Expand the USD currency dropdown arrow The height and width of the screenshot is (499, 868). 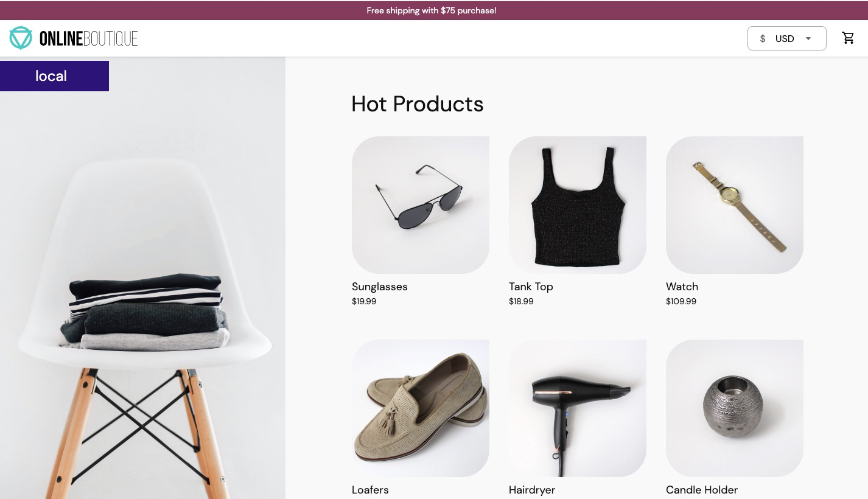tap(808, 38)
